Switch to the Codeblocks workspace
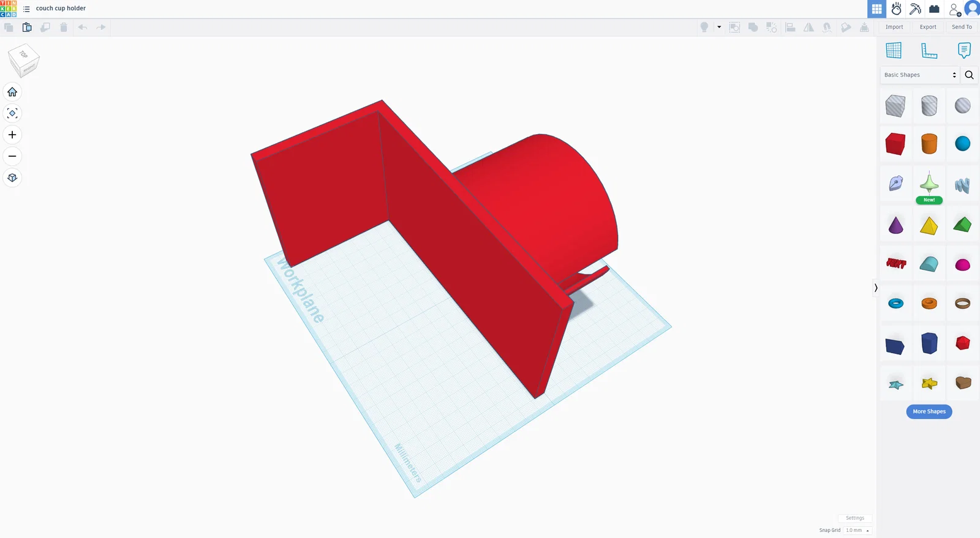The image size is (980, 538). pos(916,9)
